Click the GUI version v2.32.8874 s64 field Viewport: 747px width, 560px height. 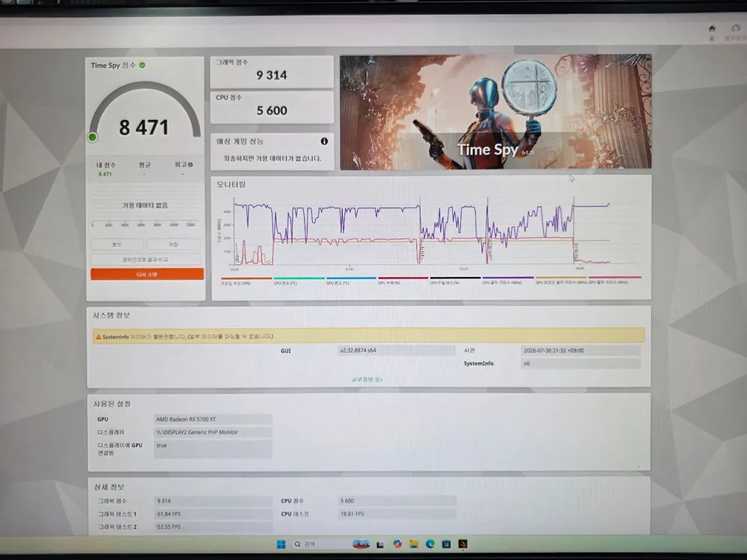click(x=396, y=350)
